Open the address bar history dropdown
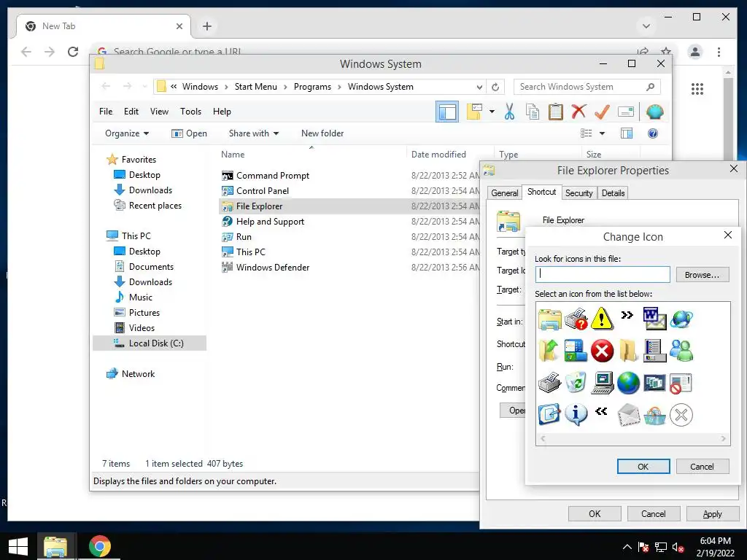This screenshot has height=560, width=747. coord(479,87)
